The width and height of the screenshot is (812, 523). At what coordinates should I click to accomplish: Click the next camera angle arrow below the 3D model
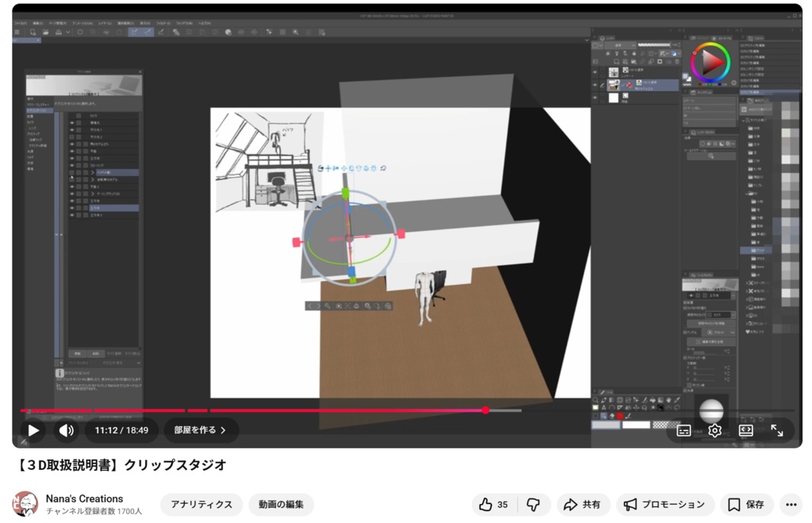point(318,306)
